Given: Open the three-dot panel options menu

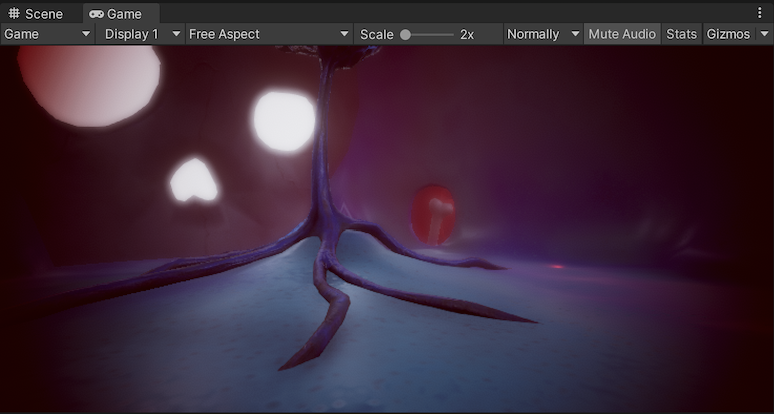Looking at the screenshot, I should 760,13.
